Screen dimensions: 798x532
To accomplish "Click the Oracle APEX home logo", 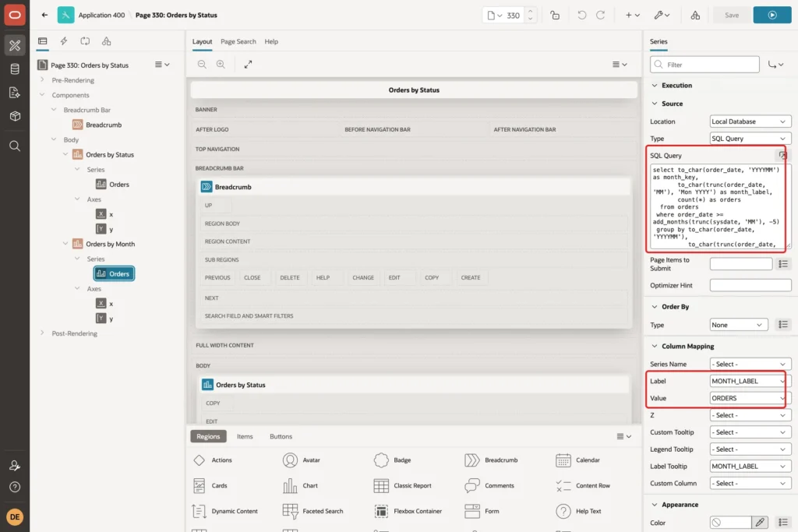I will click(x=15, y=15).
